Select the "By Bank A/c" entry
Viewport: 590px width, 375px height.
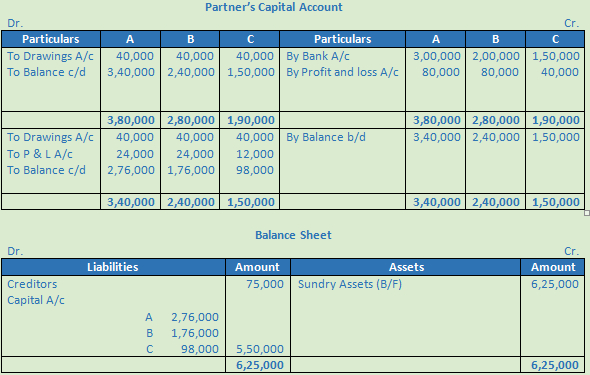(x=318, y=56)
